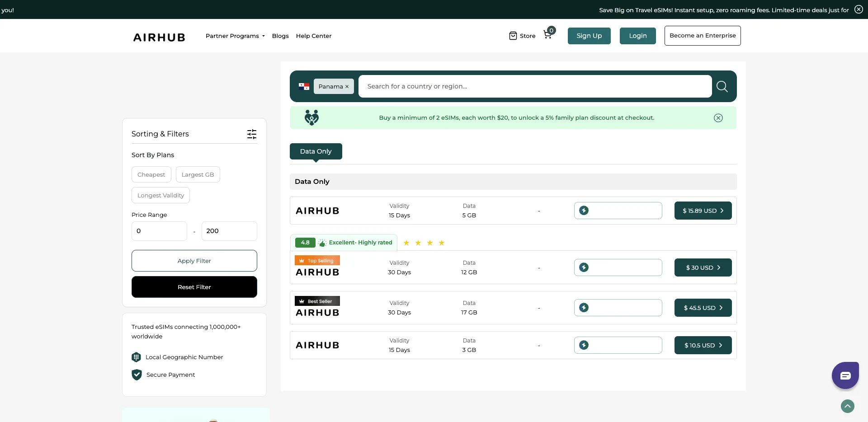Open the Store link
This screenshot has height=422, width=868.
[522, 36]
